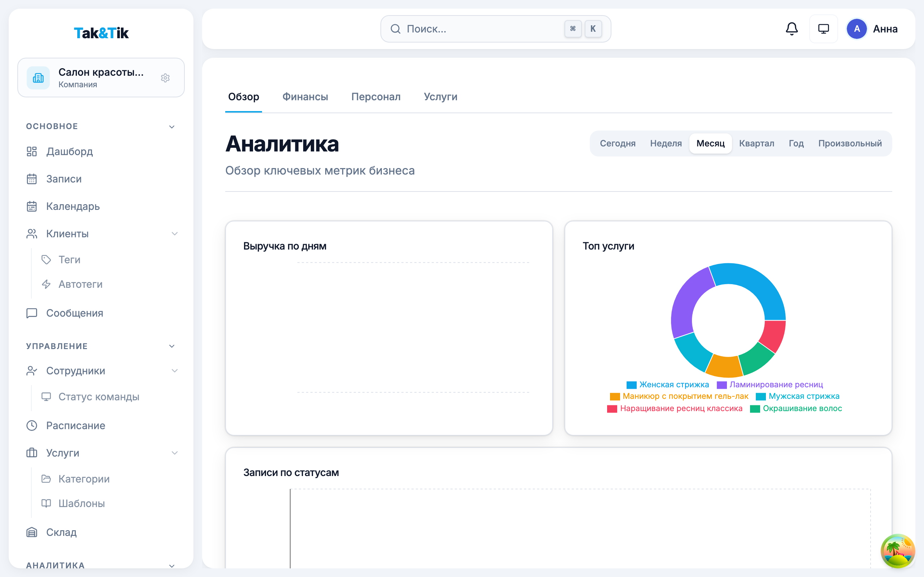Switch to the Финансы tab
Image resolution: width=924 pixels, height=577 pixels.
[305, 97]
